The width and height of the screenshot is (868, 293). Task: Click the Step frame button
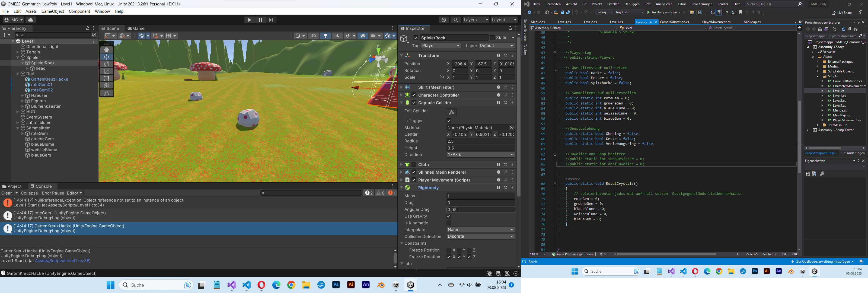[271, 20]
